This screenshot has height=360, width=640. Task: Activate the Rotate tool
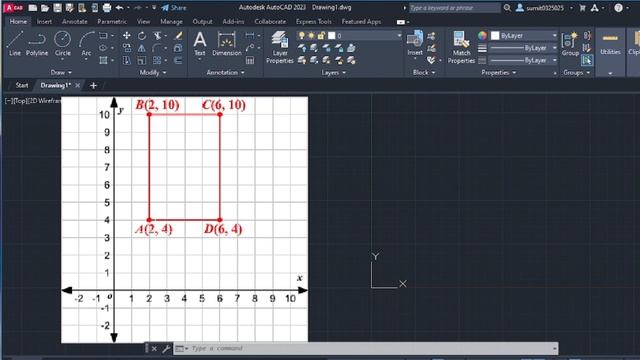142,36
